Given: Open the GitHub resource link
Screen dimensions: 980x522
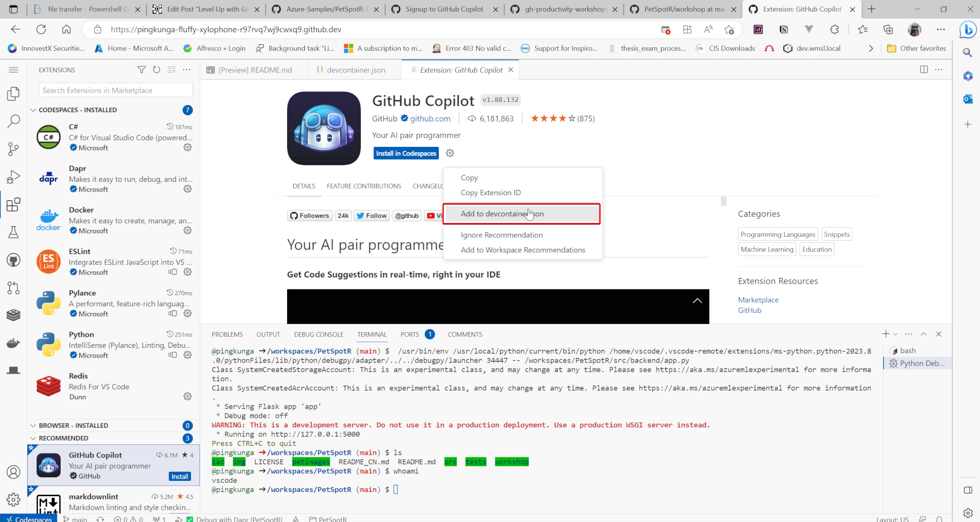Looking at the screenshot, I should 749,310.
